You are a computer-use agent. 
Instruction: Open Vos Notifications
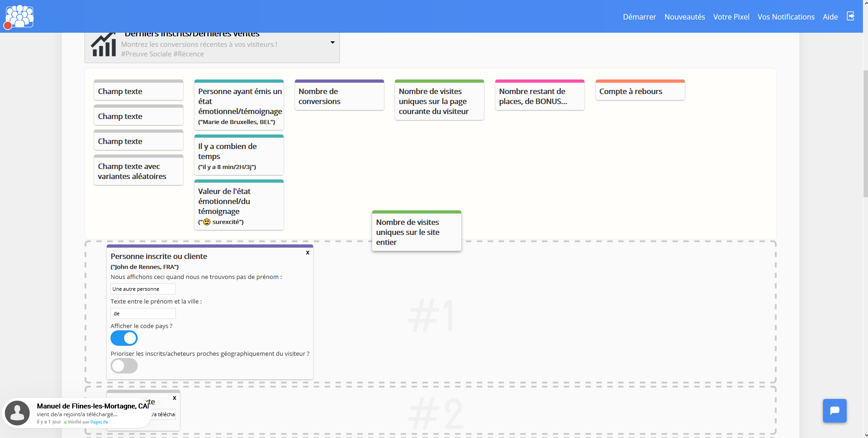click(786, 17)
